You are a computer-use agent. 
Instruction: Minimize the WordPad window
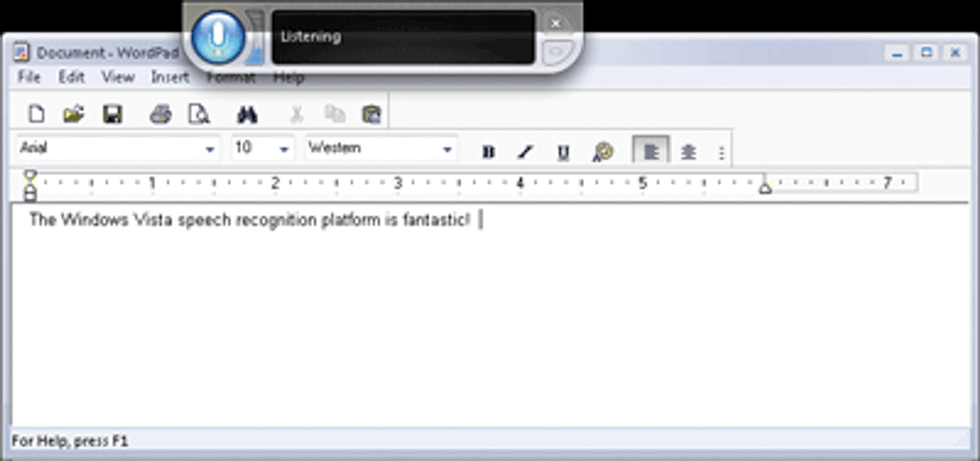tap(897, 53)
